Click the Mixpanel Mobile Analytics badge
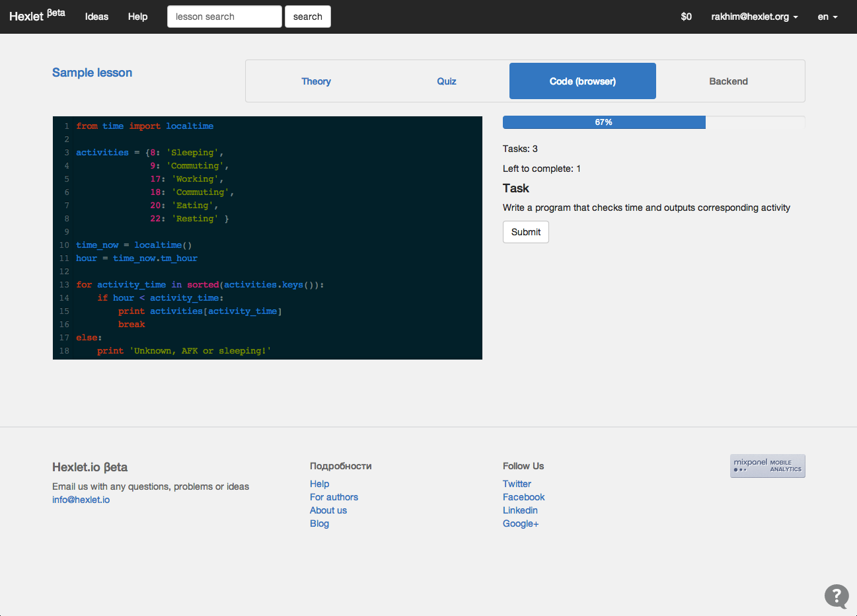Image resolution: width=857 pixels, height=616 pixels. tap(767, 466)
